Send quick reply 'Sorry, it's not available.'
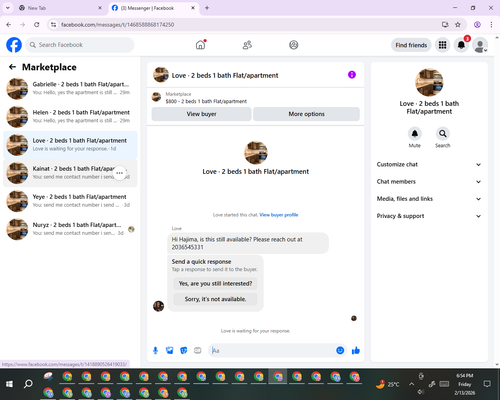This screenshot has width=500, height=400. point(215,299)
